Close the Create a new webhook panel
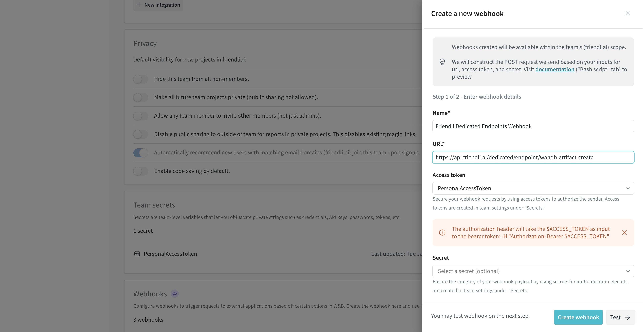The height and width of the screenshot is (332, 644). (628, 13)
